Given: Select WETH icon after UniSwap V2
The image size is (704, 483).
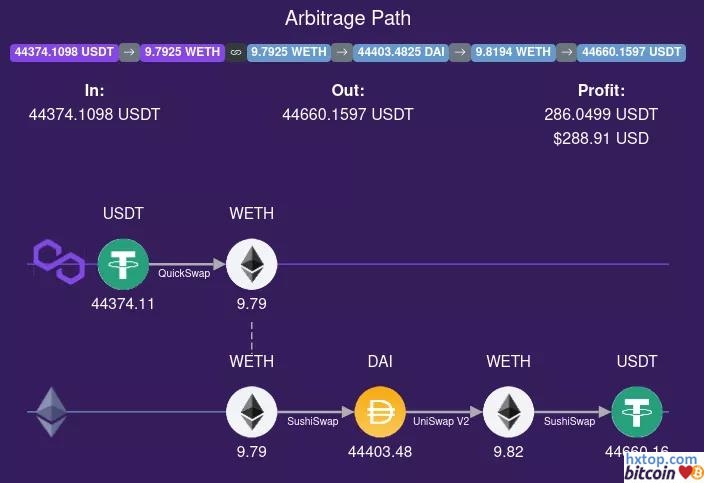Looking at the screenshot, I should [x=508, y=412].
